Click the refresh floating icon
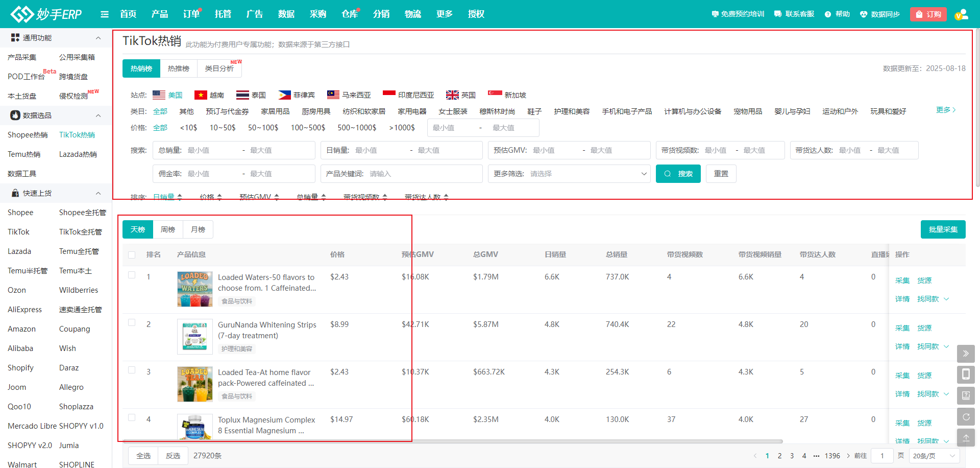 [966, 417]
